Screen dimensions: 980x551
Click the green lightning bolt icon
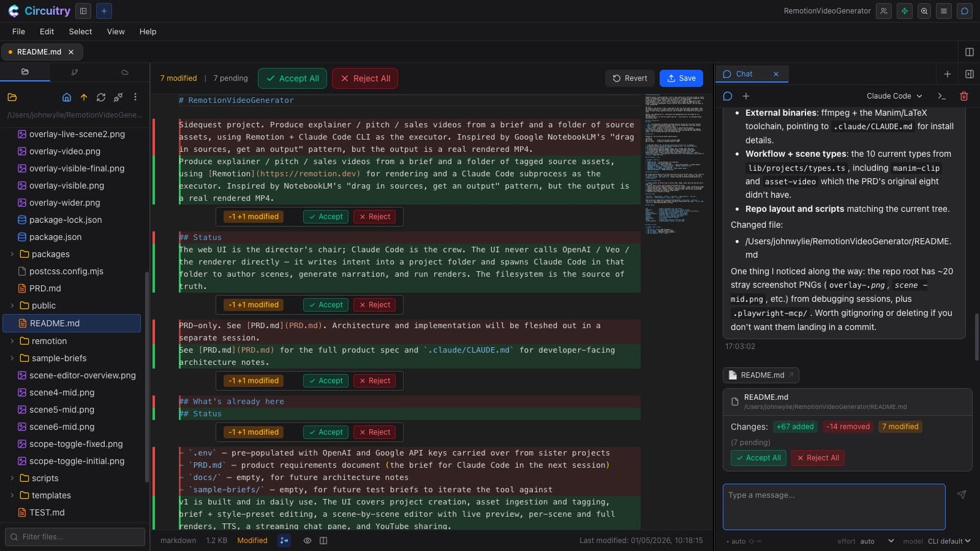click(904, 10)
